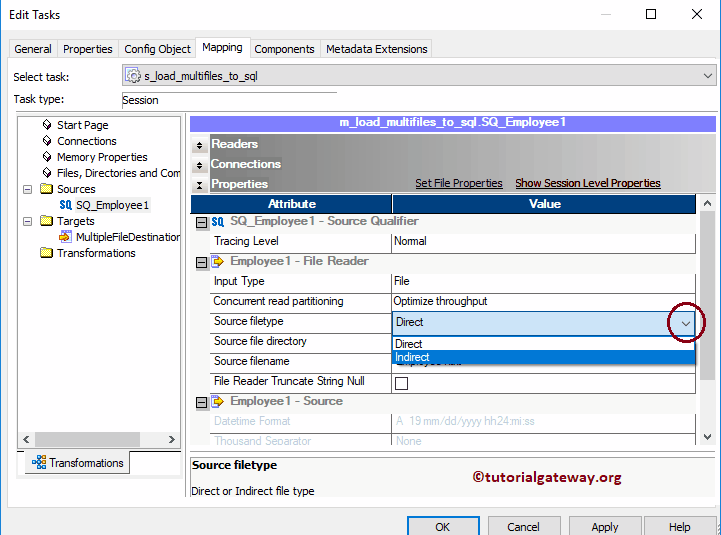Screen dimensions: 721x535
Task: Click the Optimize throughput value cell
Action: (543, 301)
